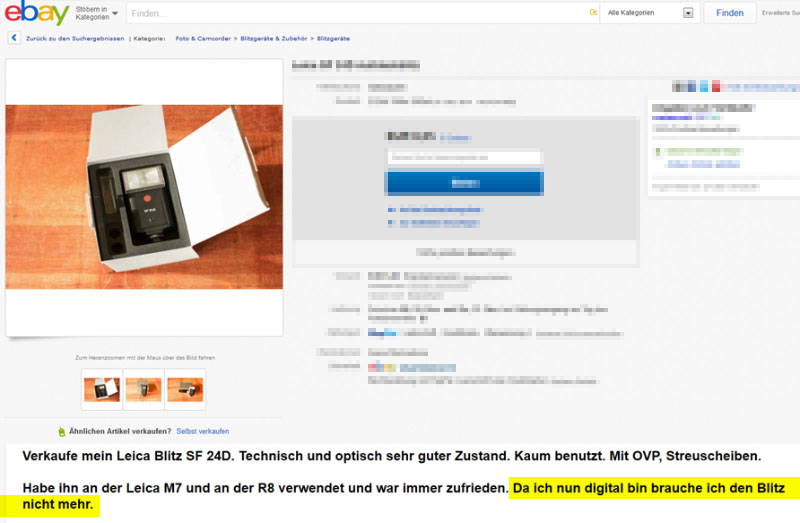
Task: Click the back arrow icon in breadcrumb
Action: 14,38
